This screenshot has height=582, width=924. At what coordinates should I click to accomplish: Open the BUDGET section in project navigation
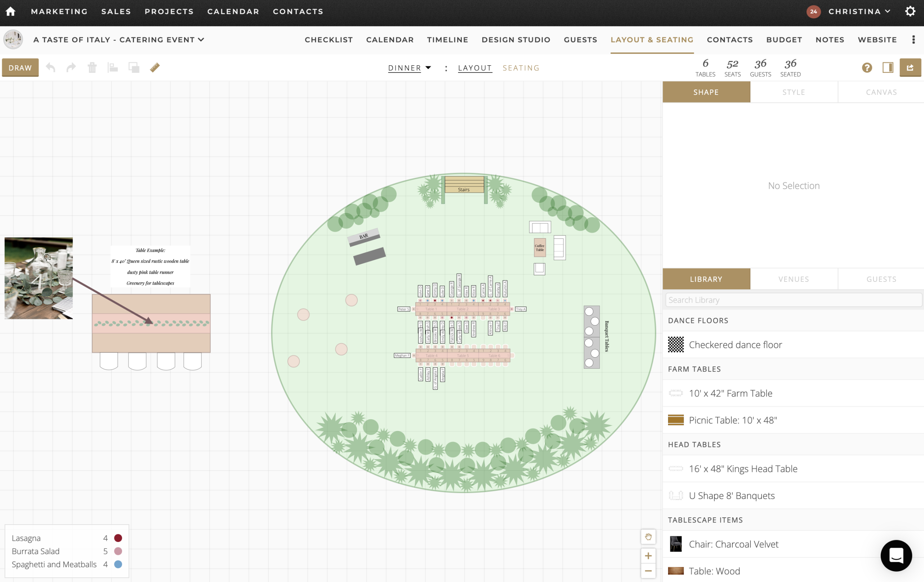(x=784, y=40)
